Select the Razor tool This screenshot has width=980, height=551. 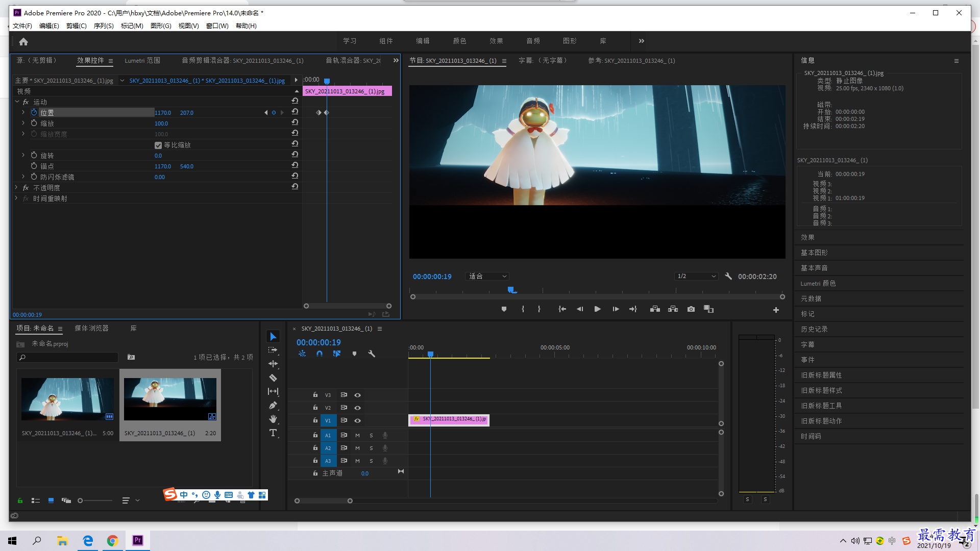(273, 378)
